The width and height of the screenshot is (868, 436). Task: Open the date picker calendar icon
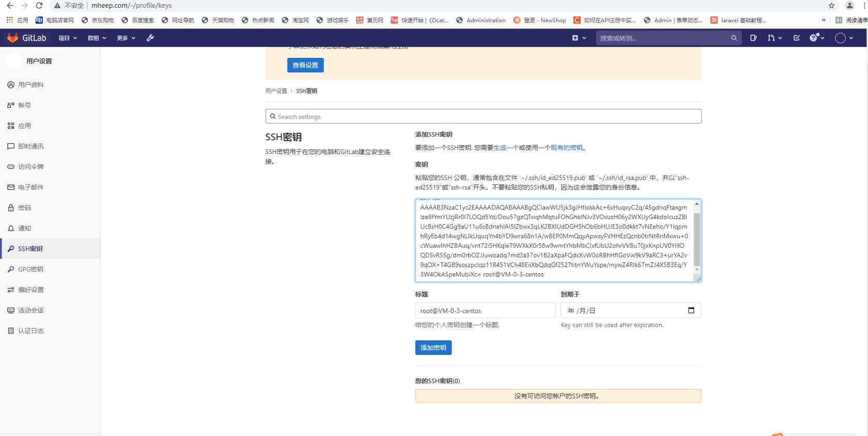pos(691,310)
